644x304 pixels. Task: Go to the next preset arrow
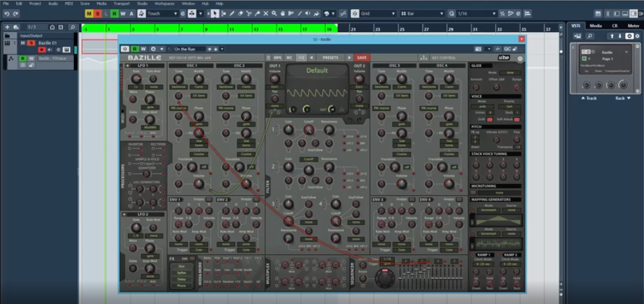(x=349, y=58)
